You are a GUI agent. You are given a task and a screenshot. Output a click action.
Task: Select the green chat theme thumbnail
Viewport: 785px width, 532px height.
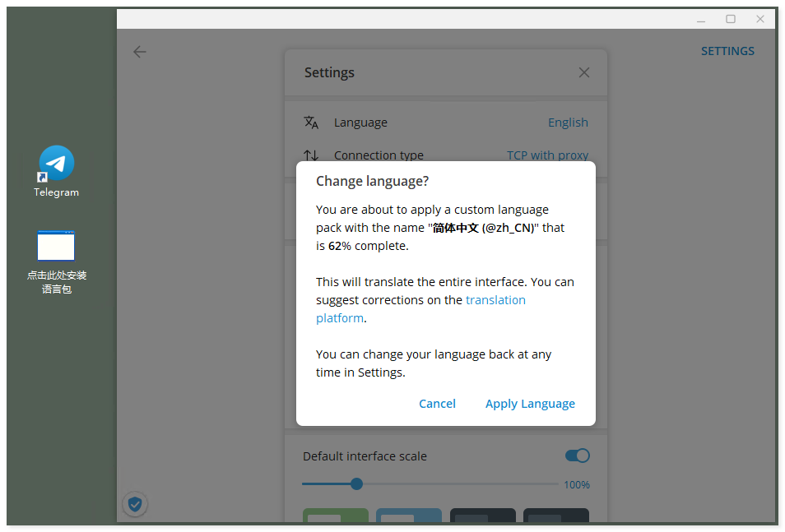click(x=335, y=516)
